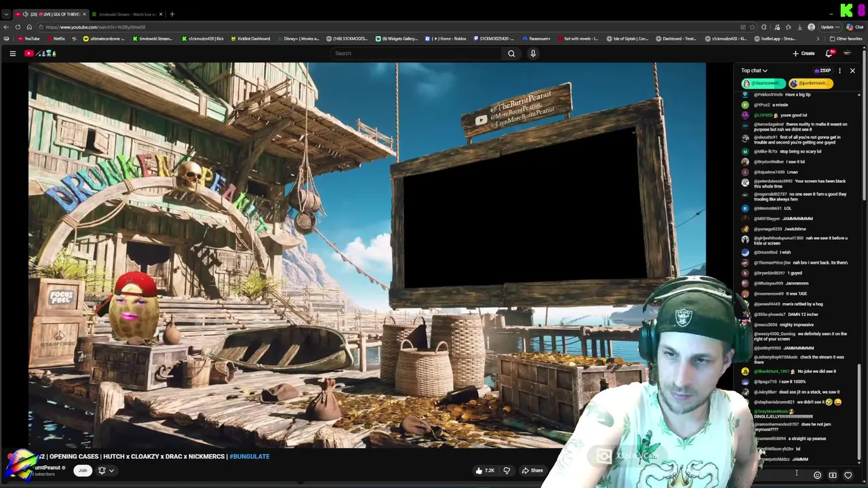Open YouTube bookmark in bookmarks bar
The width and height of the screenshot is (868, 488).
click(x=28, y=39)
